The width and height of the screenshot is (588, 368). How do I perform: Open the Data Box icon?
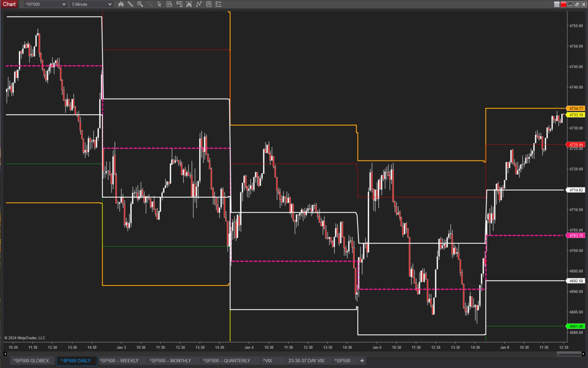pyautogui.click(x=169, y=4)
